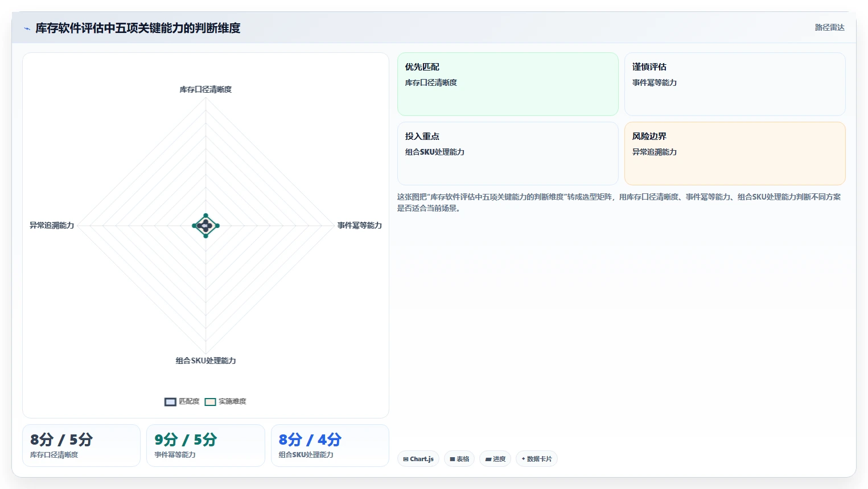Click the 实施难度 legend label
The width and height of the screenshot is (868, 489).
pyautogui.click(x=232, y=401)
